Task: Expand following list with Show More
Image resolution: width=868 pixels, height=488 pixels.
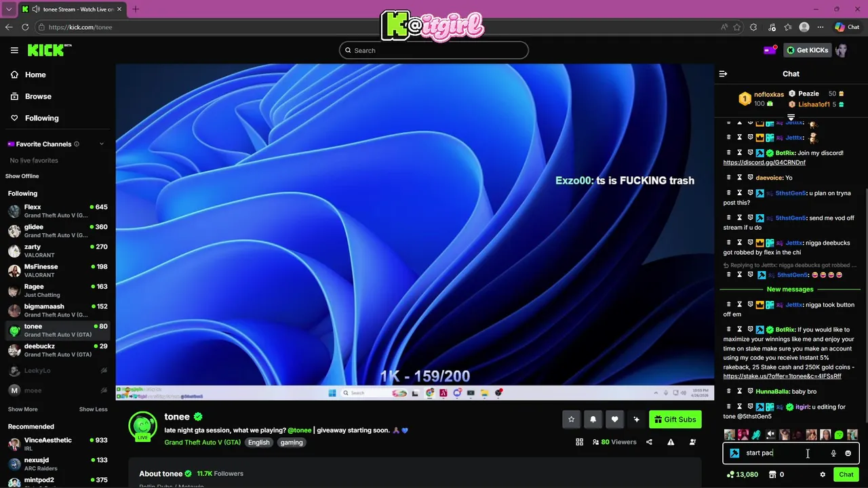Action: coord(22,409)
